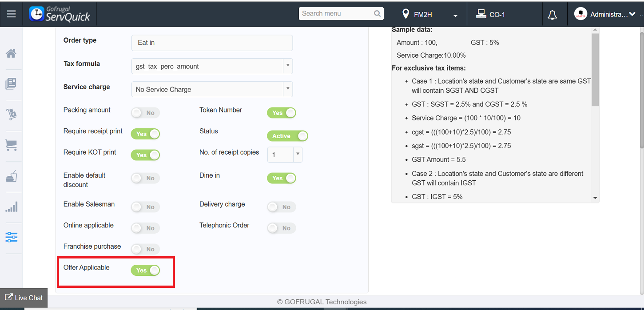The image size is (644, 310).
Task: Open the FM2H location selector
Action: (429, 15)
